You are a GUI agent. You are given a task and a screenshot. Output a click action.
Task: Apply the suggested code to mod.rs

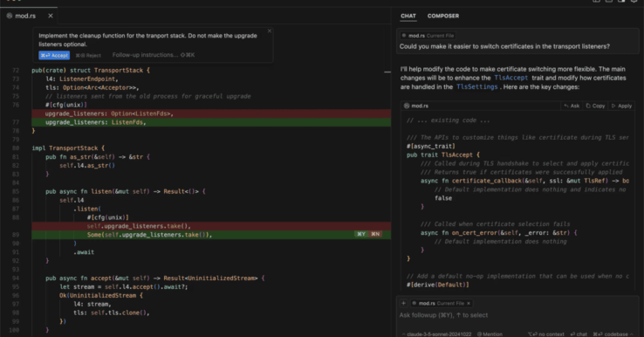tap(622, 106)
